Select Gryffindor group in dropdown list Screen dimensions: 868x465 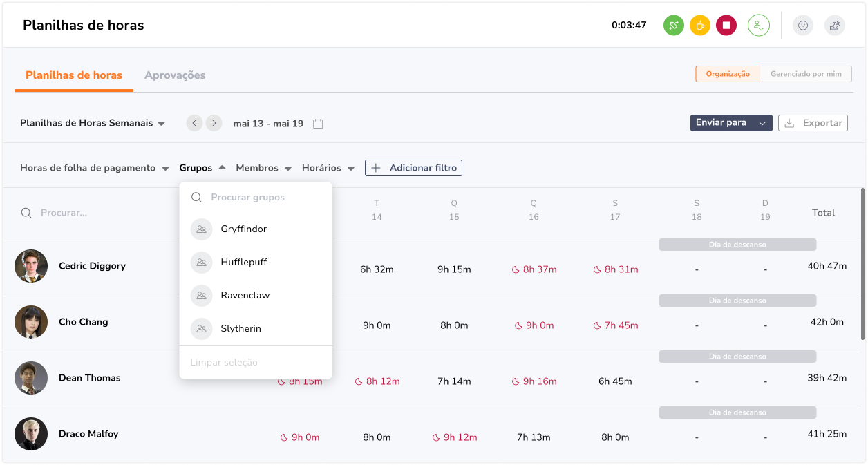click(x=243, y=229)
